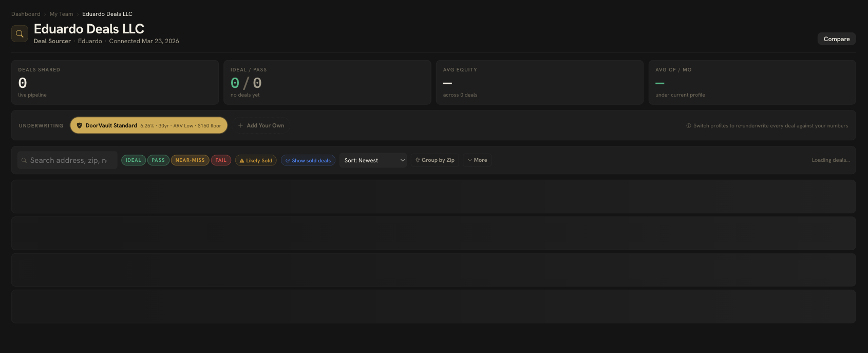Click the magnifier icon beside Eduardo Deals LLC
Image resolution: width=868 pixels, height=353 pixels.
(x=20, y=34)
